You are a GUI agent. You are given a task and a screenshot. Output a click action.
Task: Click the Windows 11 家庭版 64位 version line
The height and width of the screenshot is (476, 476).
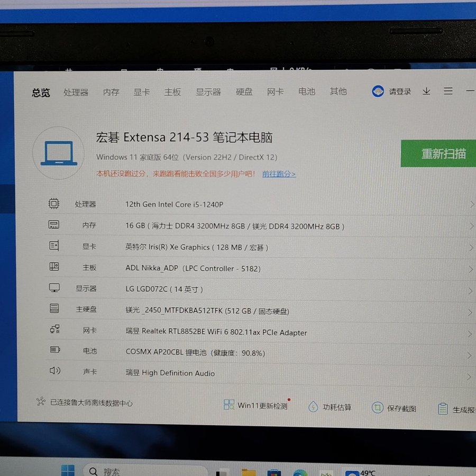187,157
